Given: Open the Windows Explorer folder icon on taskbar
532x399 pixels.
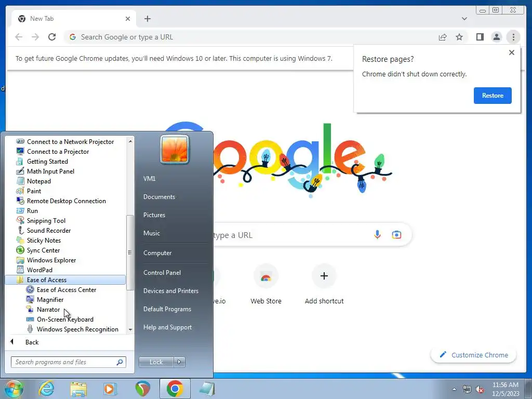Looking at the screenshot, I should [x=78, y=389].
